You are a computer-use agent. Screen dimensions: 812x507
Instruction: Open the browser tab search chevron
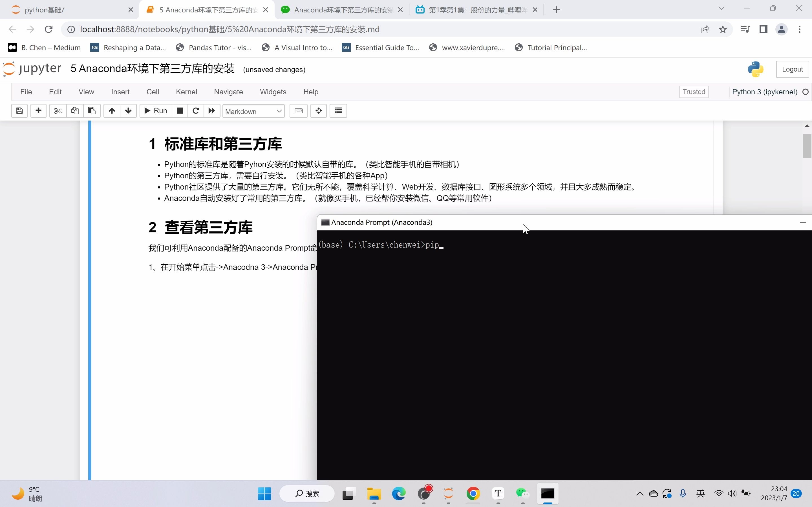coord(721,9)
